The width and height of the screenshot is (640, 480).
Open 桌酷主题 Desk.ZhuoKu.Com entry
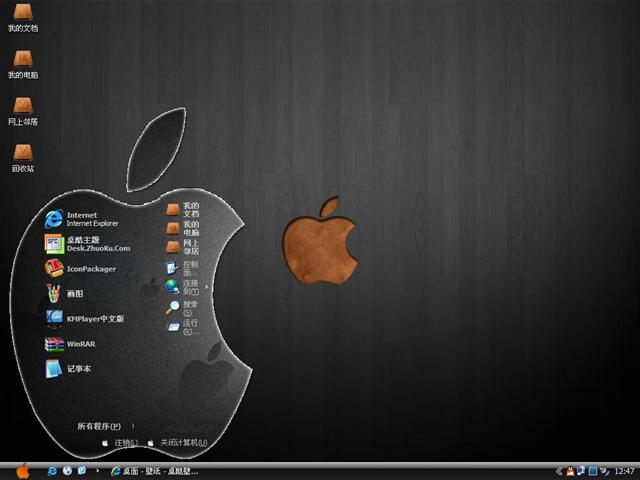tap(87, 244)
